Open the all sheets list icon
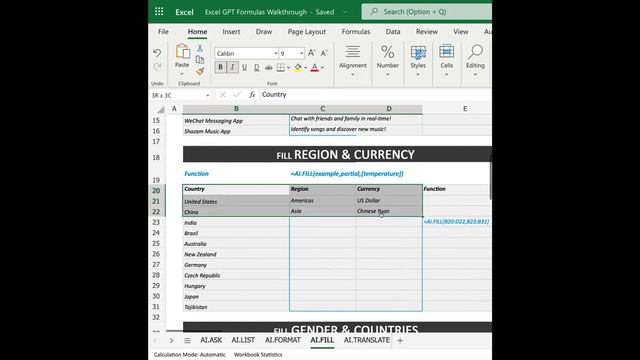This screenshot has height=360, width=640. (187, 340)
